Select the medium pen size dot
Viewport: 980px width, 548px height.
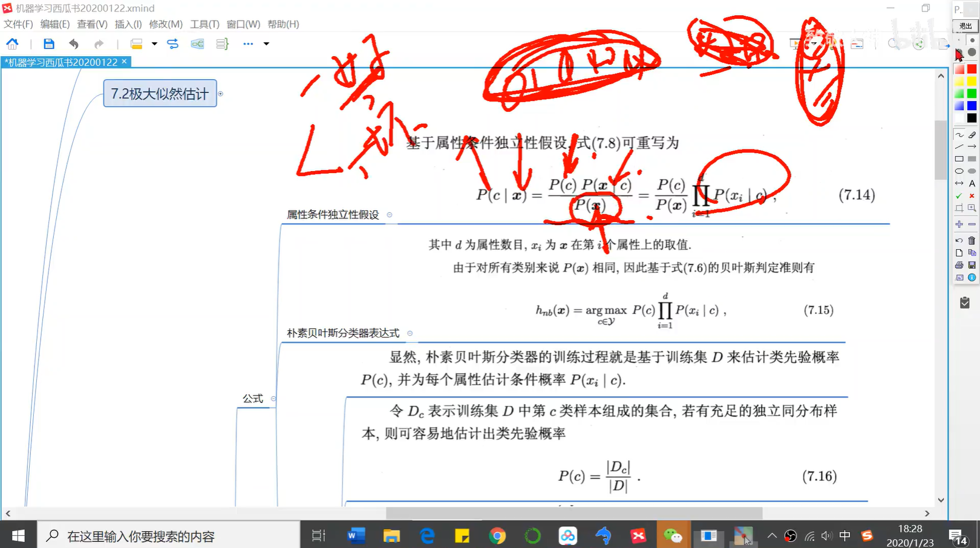(972, 41)
